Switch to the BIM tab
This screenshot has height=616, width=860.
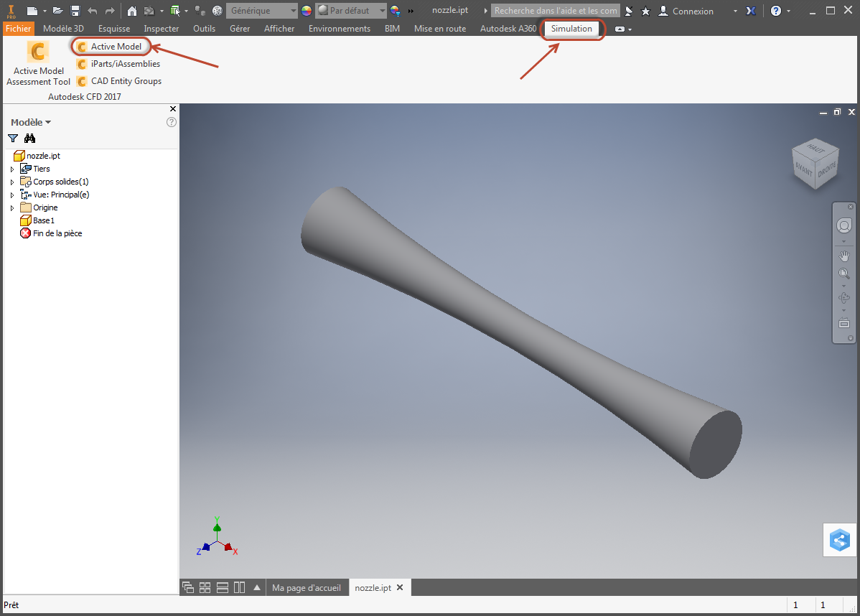pyautogui.click(x=392, y=29)
